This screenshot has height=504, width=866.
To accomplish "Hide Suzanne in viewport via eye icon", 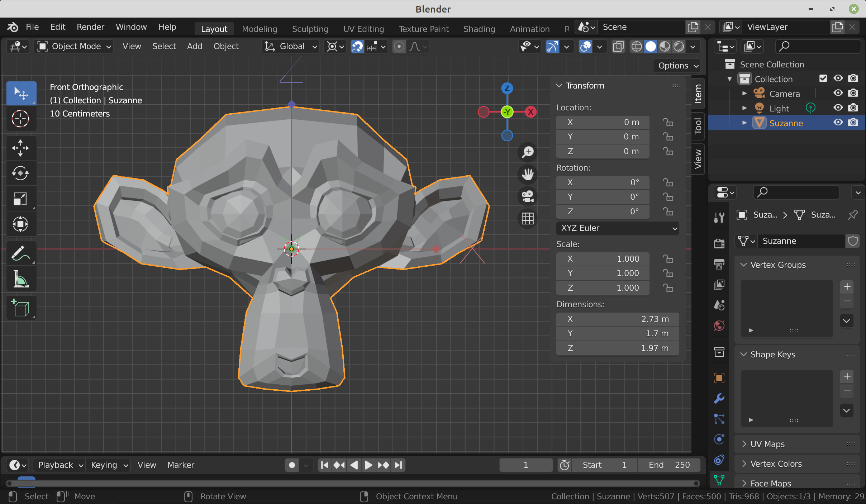I will click(838, 123).
